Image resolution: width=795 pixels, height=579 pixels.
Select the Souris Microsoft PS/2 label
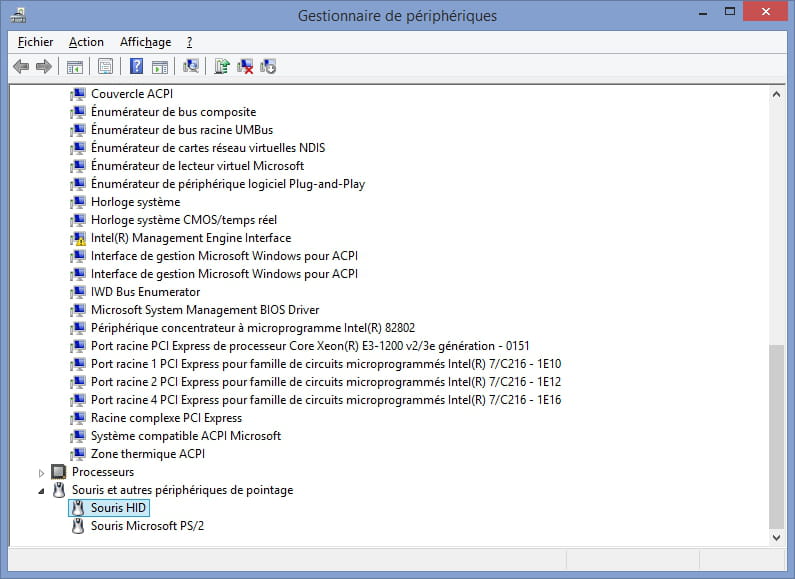click(147, 526)
